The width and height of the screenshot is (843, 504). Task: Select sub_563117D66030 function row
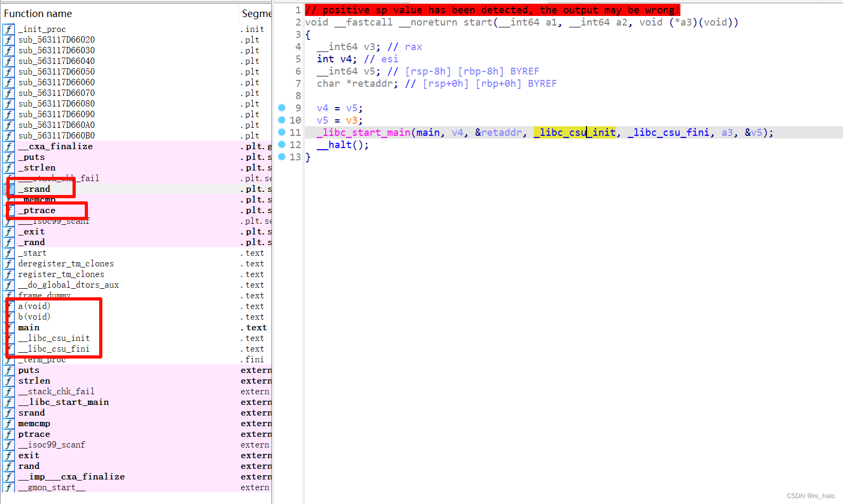[x=136, y=51]
